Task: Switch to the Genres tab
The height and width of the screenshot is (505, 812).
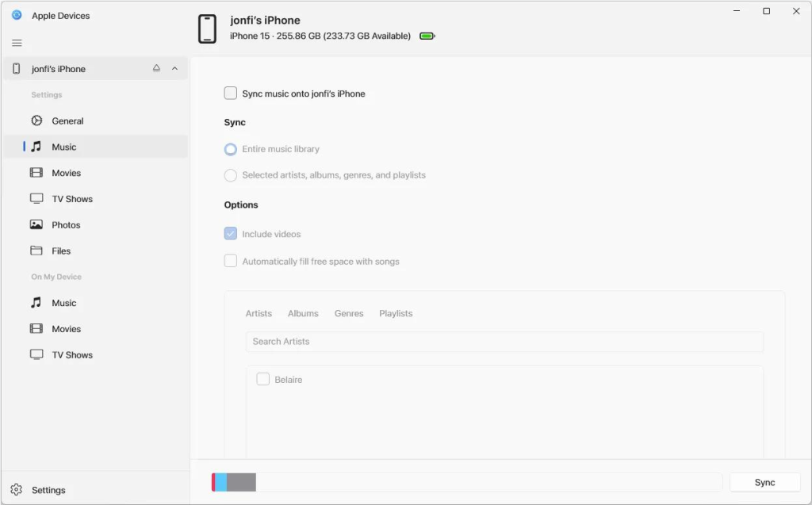Action: coord(349,313)
